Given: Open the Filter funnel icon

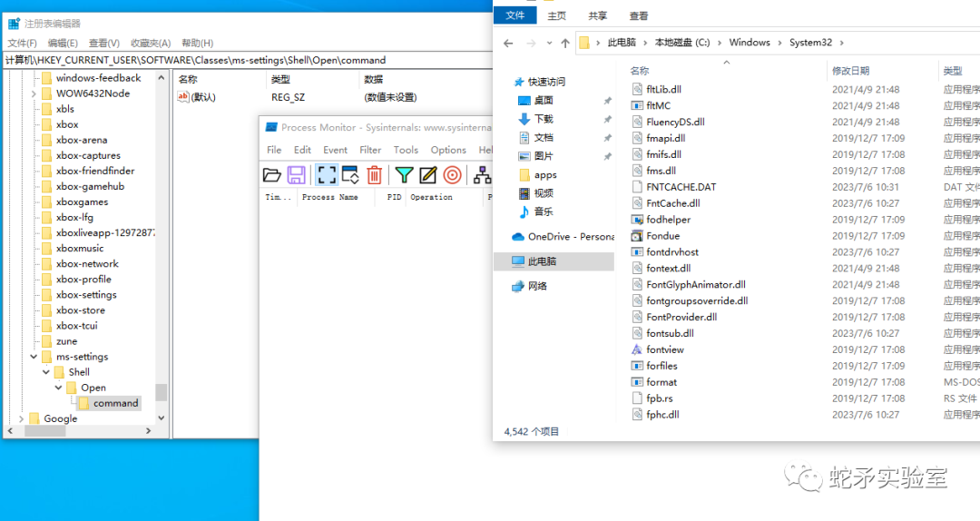Looking at the screenshot, I should pos(405,175).
